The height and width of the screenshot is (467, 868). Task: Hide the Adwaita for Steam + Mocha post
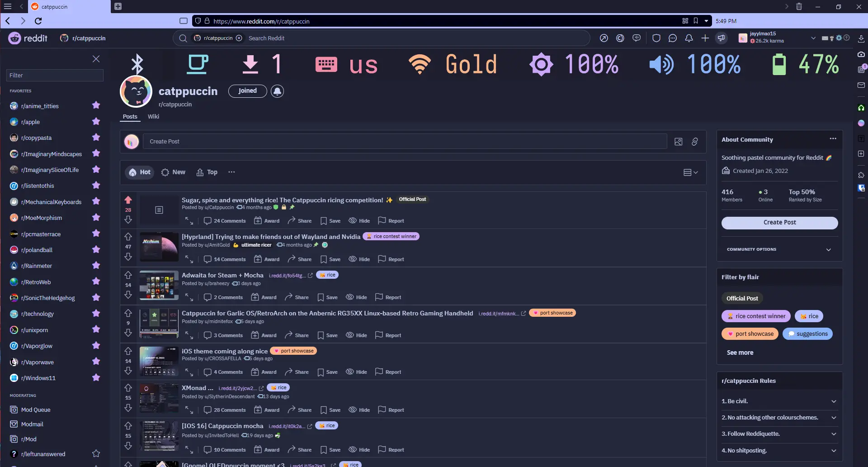tap(356, 297)
